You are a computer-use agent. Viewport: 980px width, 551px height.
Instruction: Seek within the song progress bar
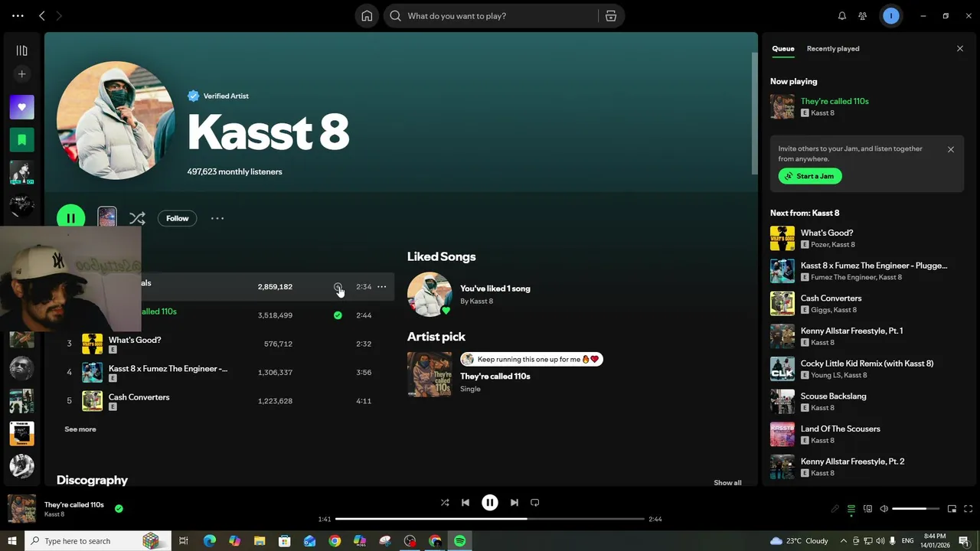click(490, 519)
